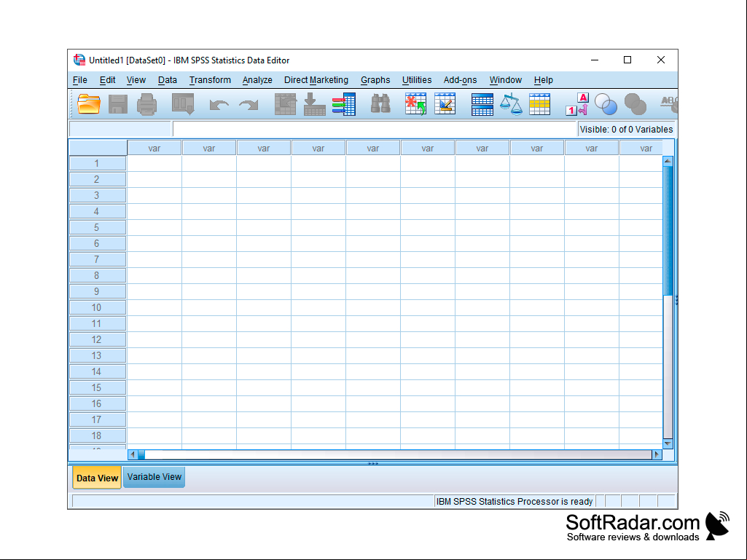Viewport: 747px width, 560px height.
Task: Click the Go to case icon
Action: pyautogui.click(x=286, y=104)
